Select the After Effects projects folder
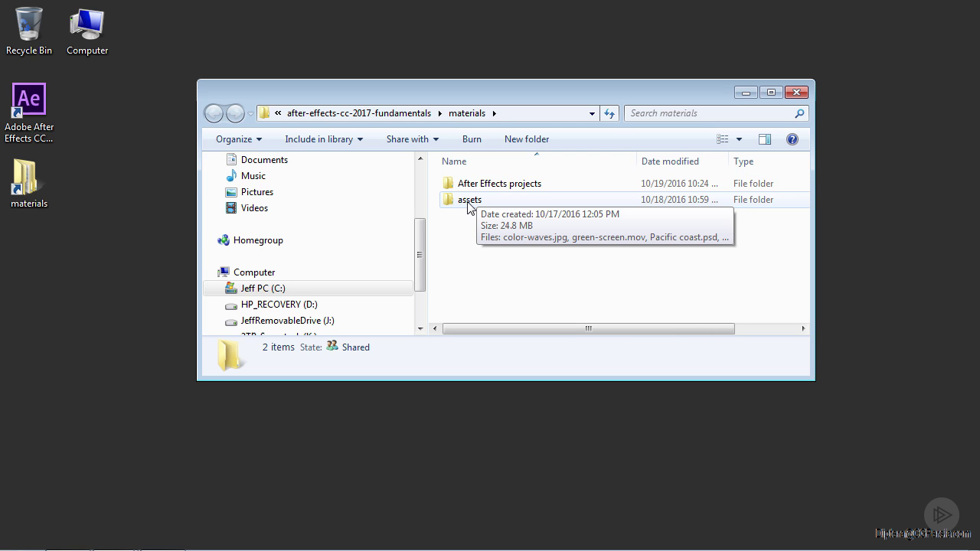 499,184
